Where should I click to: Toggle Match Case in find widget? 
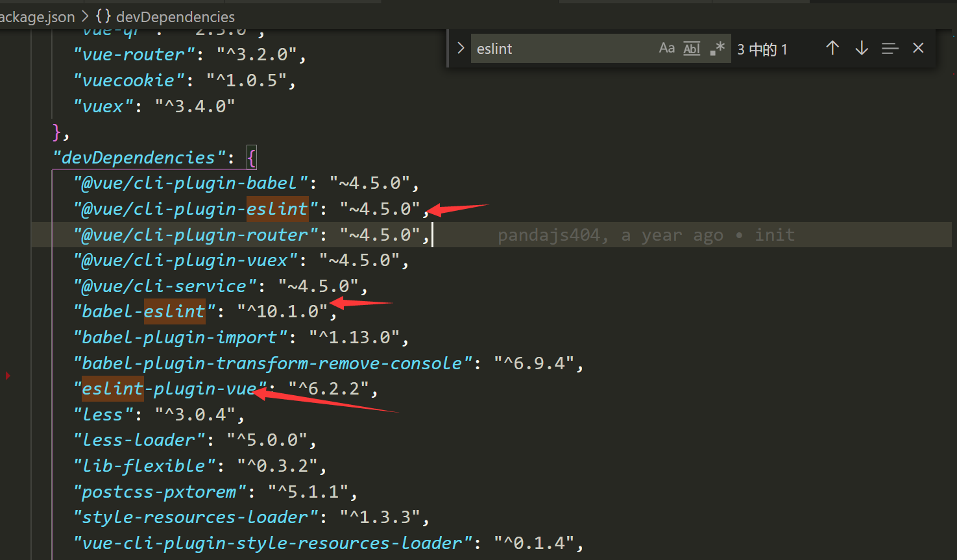coord(666,48)
